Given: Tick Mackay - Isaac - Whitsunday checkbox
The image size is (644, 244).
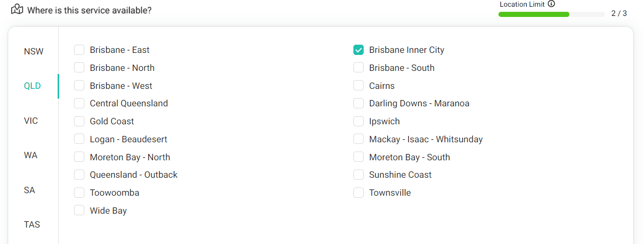Looking at the screenshot, I should 359,139.
